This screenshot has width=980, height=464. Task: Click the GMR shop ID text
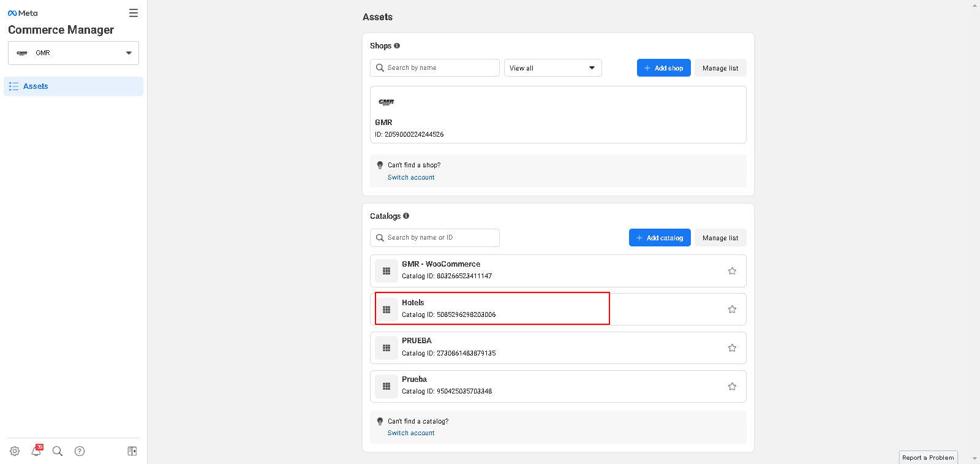(x=409, y=134)
